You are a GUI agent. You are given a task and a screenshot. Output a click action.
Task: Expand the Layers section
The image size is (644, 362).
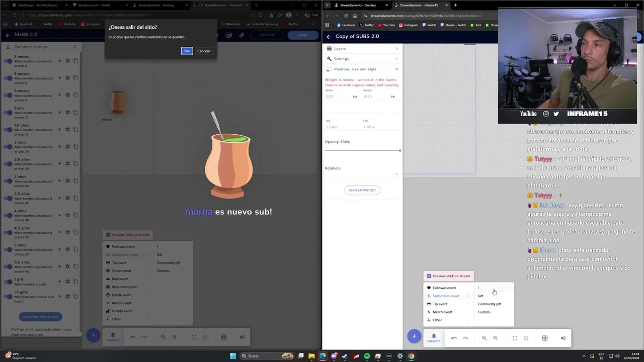(362, 48)
